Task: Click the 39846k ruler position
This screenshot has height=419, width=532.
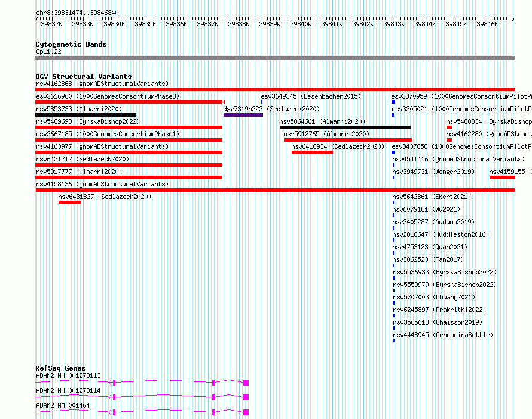Action: (487, 24)
